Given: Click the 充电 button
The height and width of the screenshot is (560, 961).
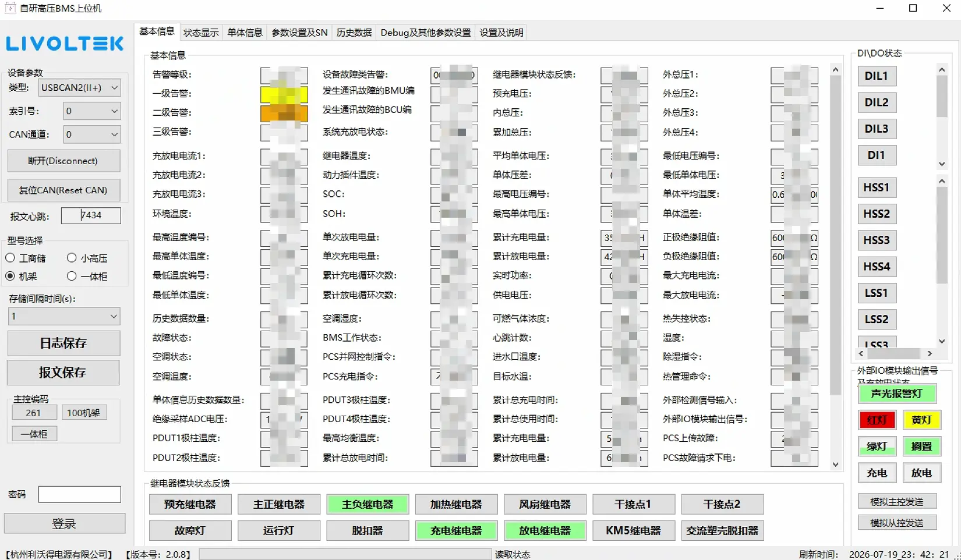Looking at the screenshot, I should tap(877, 473).
